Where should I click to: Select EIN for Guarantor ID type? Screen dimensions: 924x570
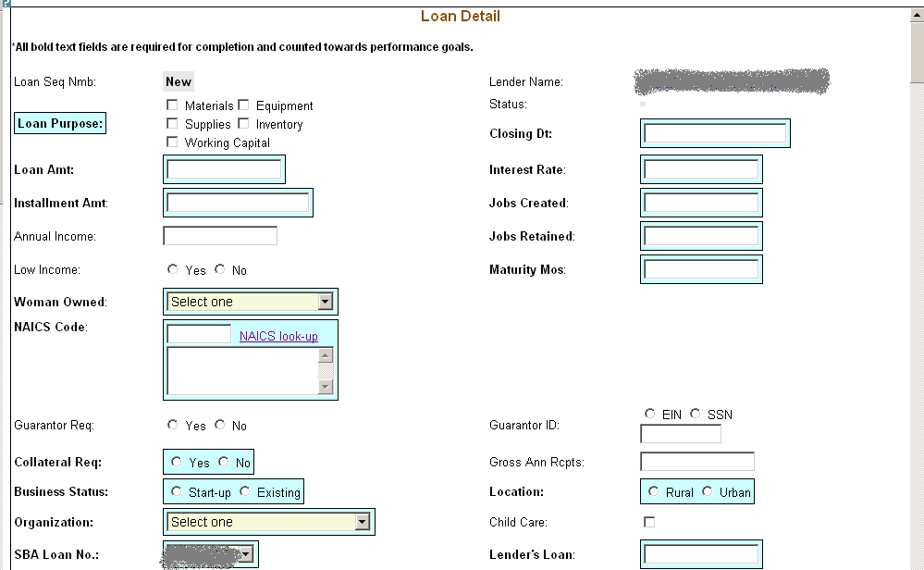649,414
